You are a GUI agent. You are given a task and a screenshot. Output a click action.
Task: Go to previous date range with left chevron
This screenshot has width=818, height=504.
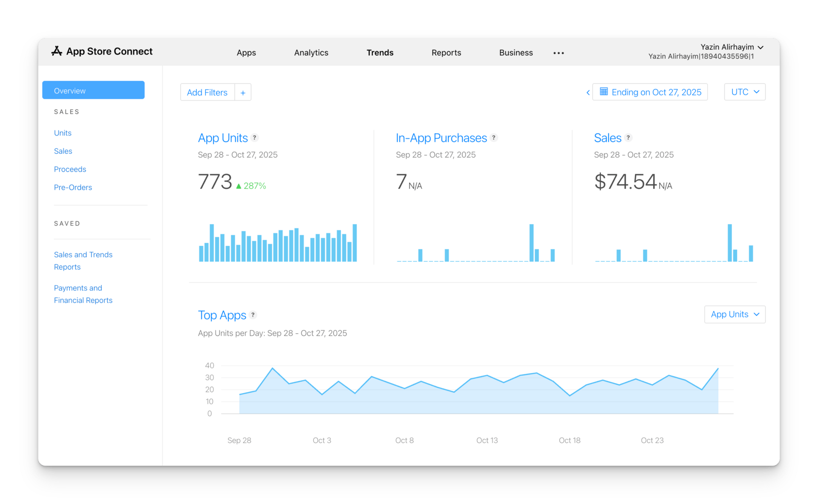point(588,92)
